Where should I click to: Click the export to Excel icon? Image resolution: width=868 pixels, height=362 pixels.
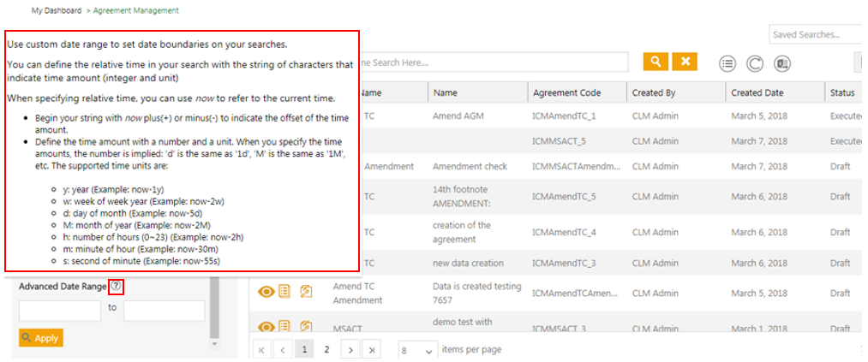coord(782,63)
